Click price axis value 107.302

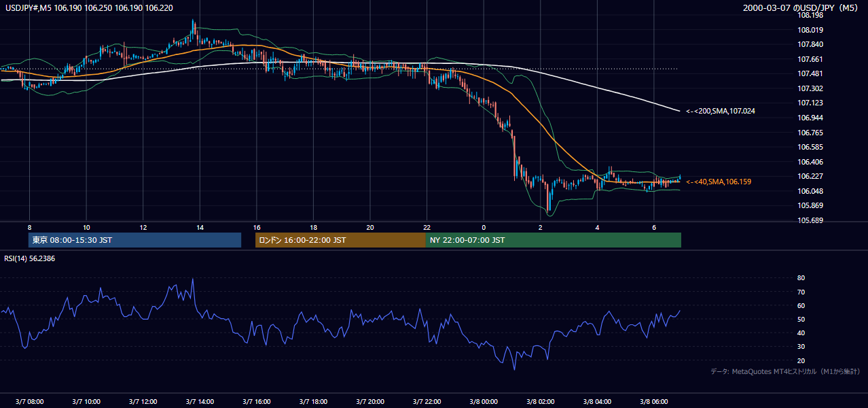pos(811,88)
